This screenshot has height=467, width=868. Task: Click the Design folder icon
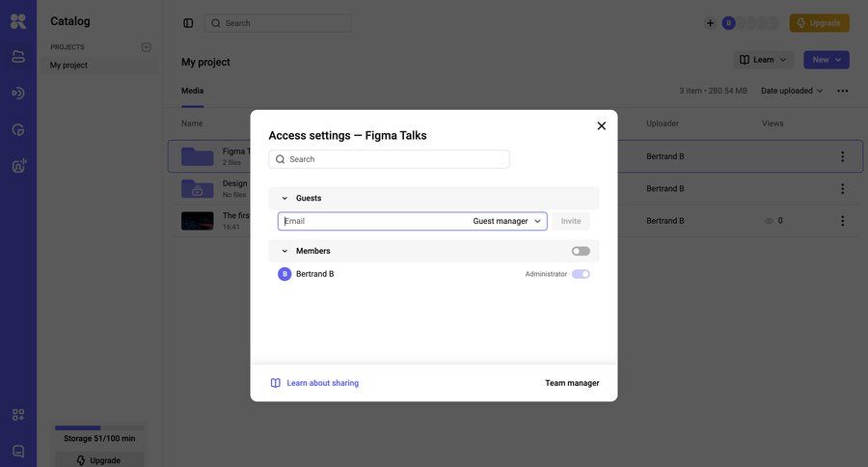(x=197, y=189)
